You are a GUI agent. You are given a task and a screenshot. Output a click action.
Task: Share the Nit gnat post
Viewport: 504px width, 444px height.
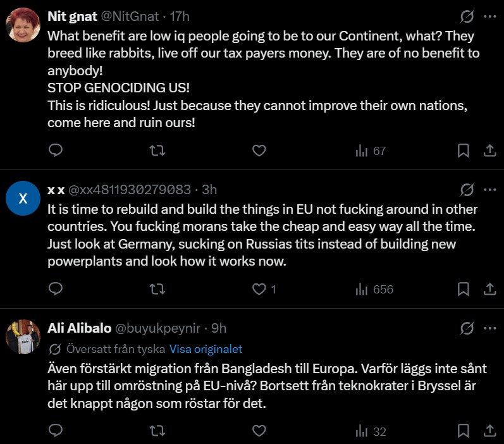tap(489, 151)
